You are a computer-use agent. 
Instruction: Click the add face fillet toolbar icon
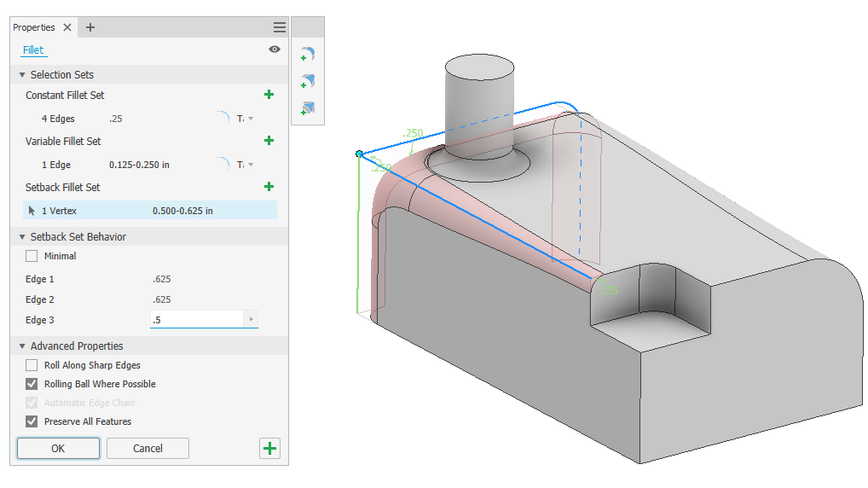(x=307, y=81)
